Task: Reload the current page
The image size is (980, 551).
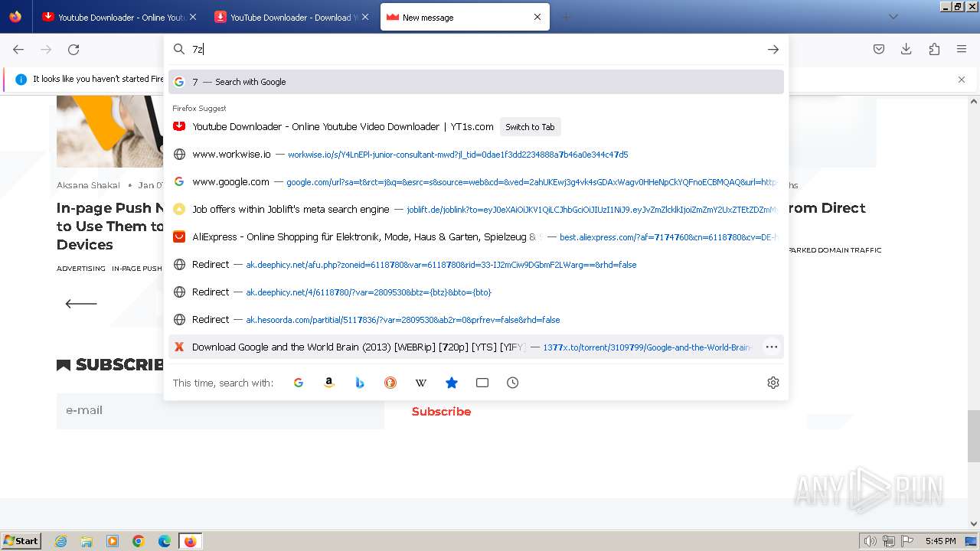Action: [73, 49]
